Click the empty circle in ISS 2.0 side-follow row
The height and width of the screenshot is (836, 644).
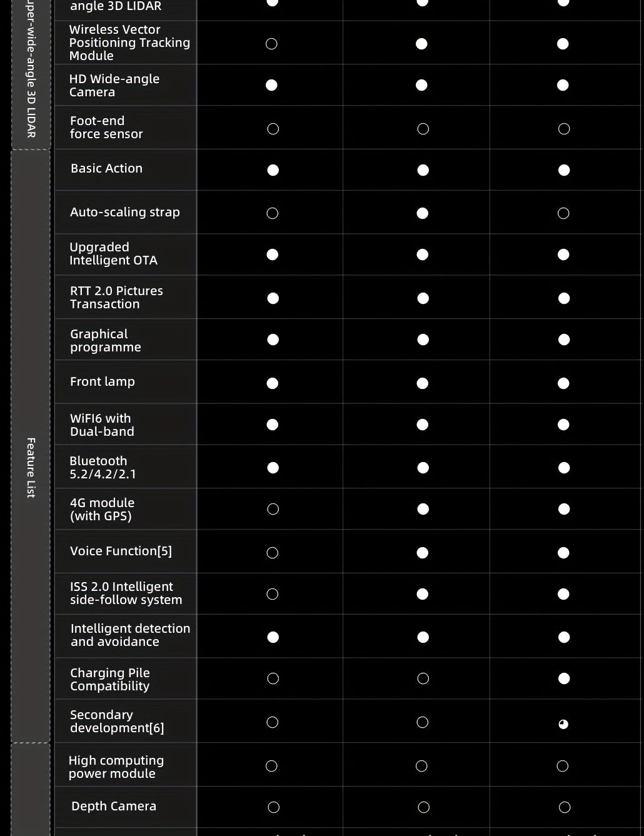click(x=272, y=594)
